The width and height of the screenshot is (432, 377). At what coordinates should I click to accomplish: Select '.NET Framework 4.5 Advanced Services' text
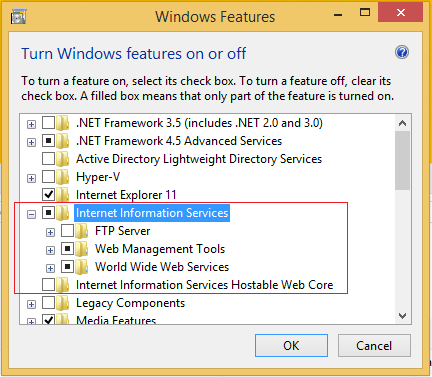pyautogui.click(x=179, y=141)
